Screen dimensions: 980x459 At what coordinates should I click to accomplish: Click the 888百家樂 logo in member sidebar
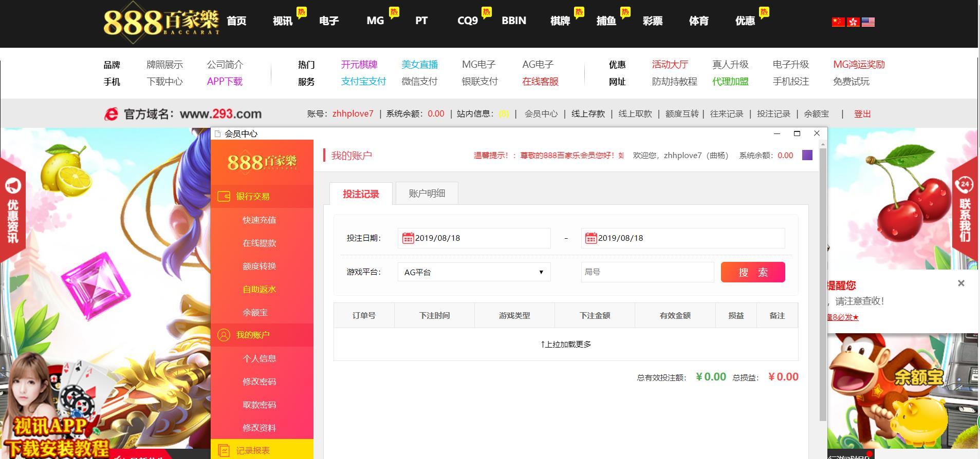[262, 162]
